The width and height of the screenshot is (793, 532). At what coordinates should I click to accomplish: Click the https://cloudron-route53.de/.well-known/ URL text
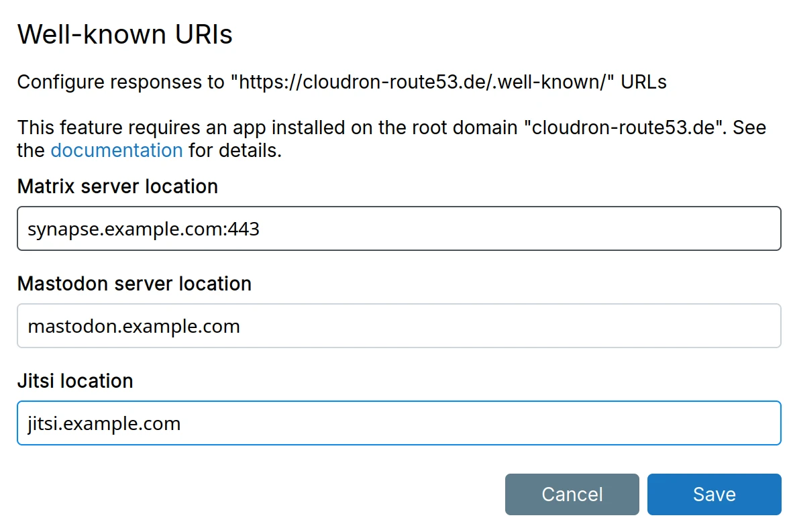coord(423,83)
